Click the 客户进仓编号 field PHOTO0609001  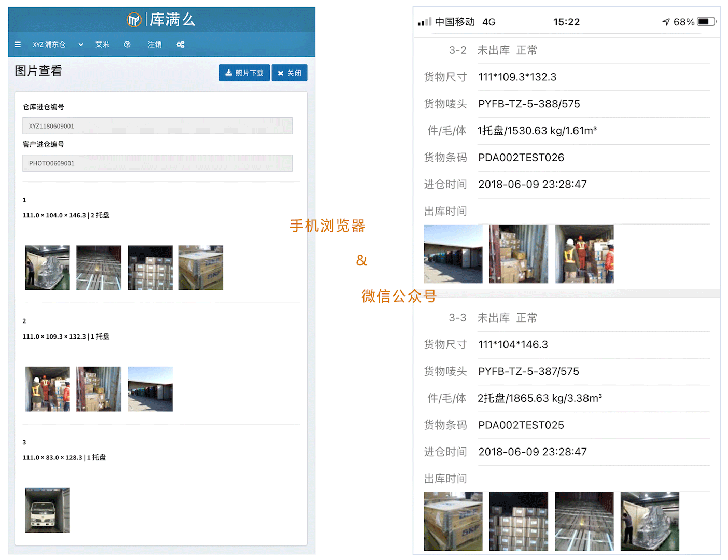(x=158, y=163)
